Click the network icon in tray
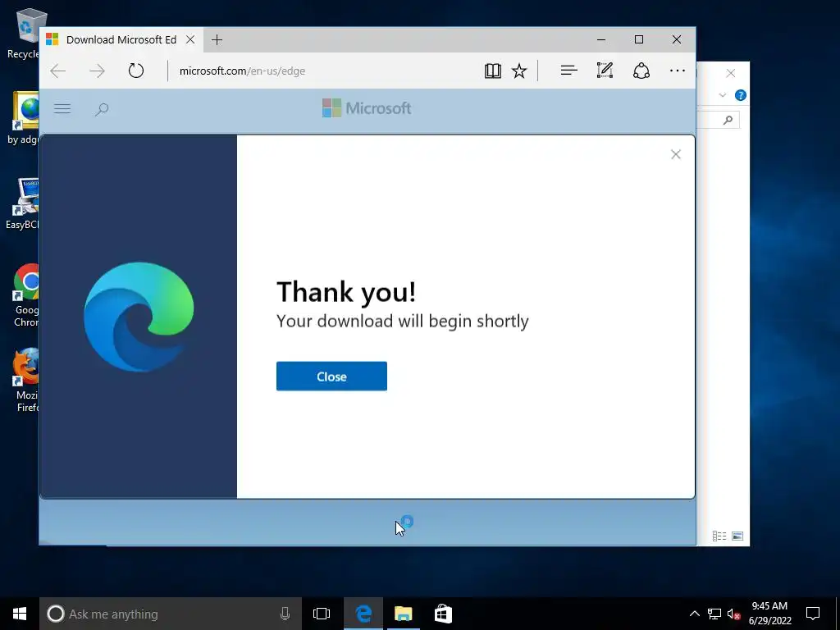This screenshot has width=840, height=630. [x=714, y=614]
